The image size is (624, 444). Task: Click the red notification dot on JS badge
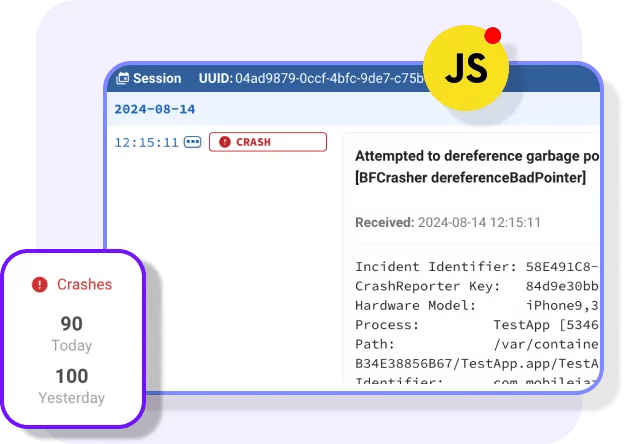click(493, 35)
